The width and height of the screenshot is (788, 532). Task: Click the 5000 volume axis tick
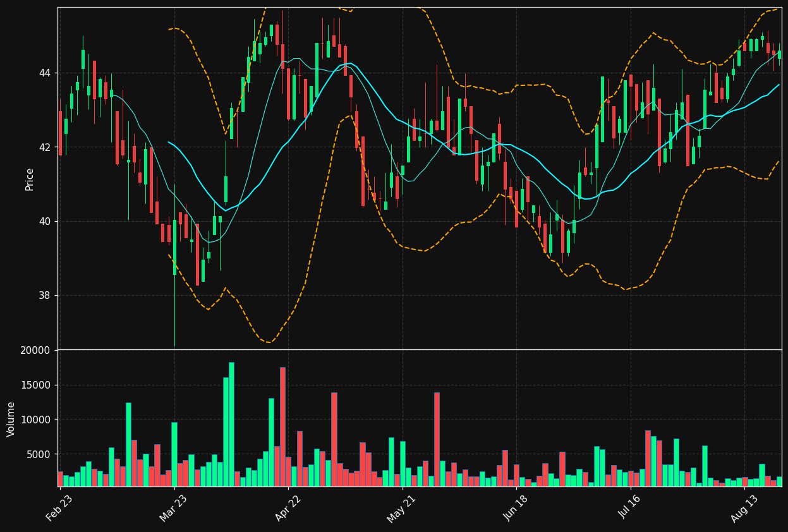click(39, 454)
